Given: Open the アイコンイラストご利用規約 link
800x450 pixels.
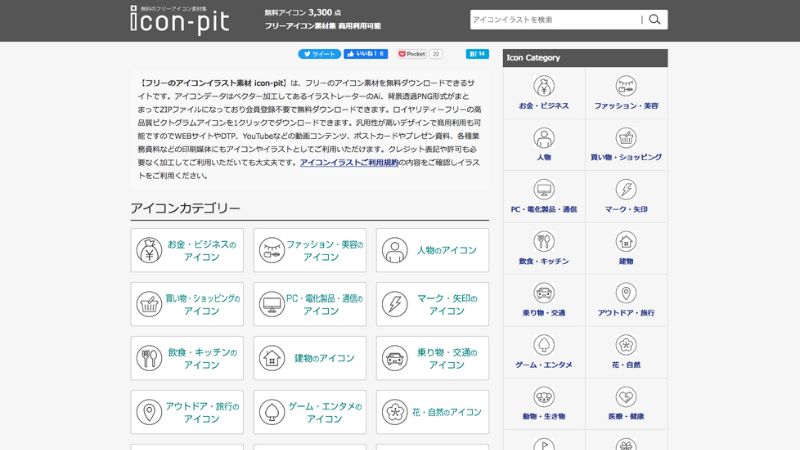Looking at the screenshot, I should [x=349, y=161].
